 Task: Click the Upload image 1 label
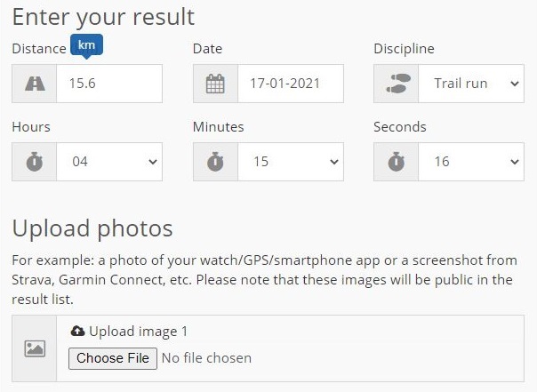[x=138, y=332]
